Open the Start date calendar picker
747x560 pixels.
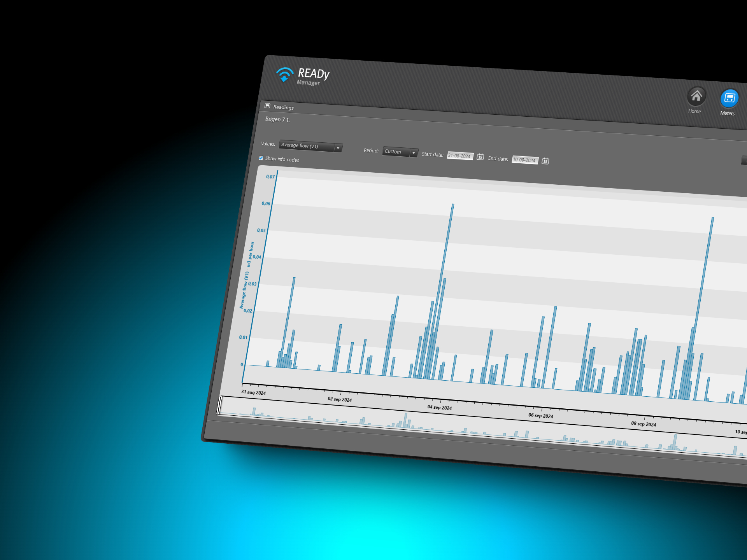click(480, 157)
